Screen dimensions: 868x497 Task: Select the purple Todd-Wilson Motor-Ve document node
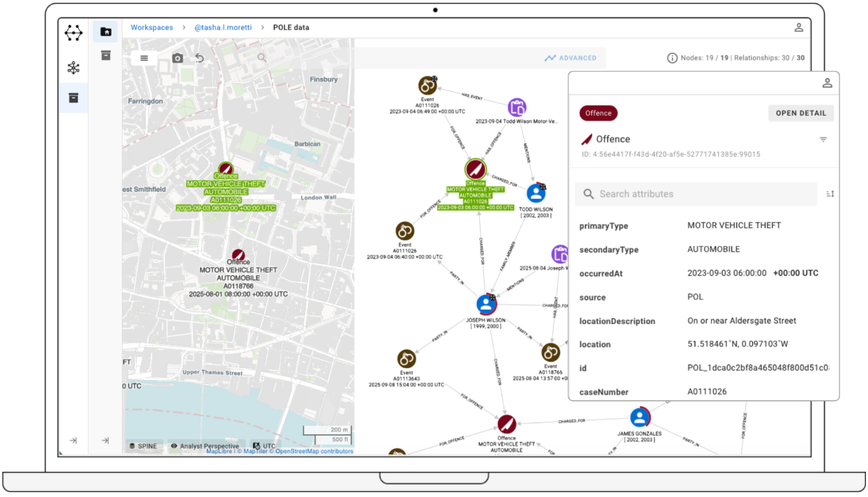tap(517, 107)
